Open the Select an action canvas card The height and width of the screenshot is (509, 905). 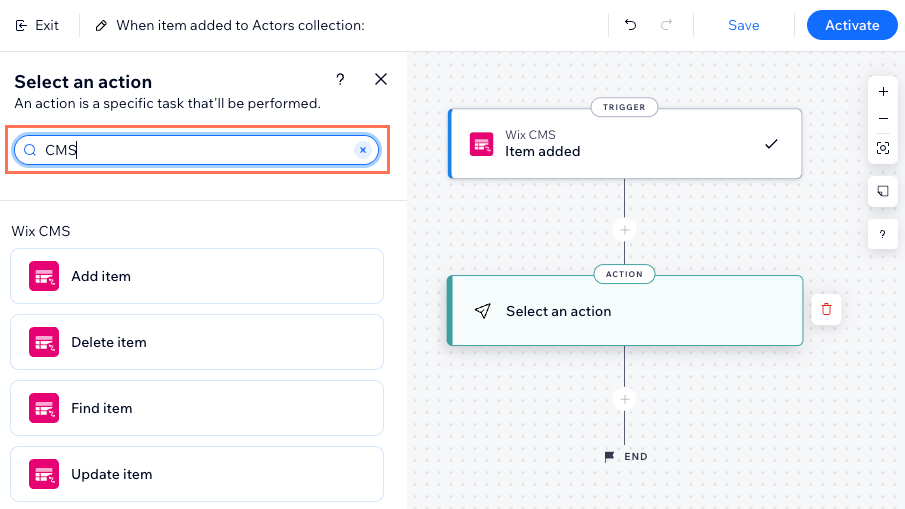[x=625, y=310]
